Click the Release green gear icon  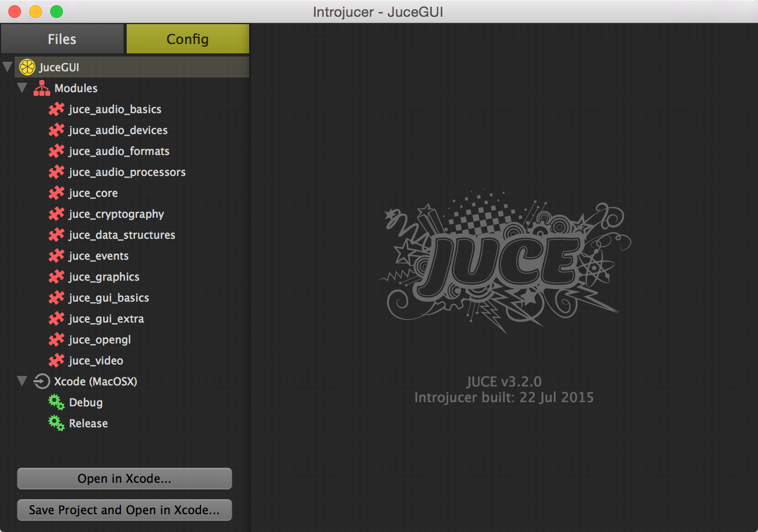click(x=56, y=423)
